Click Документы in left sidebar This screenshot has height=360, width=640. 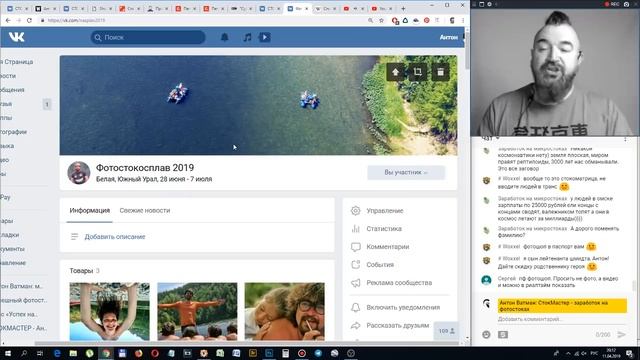tap(12, 249)
